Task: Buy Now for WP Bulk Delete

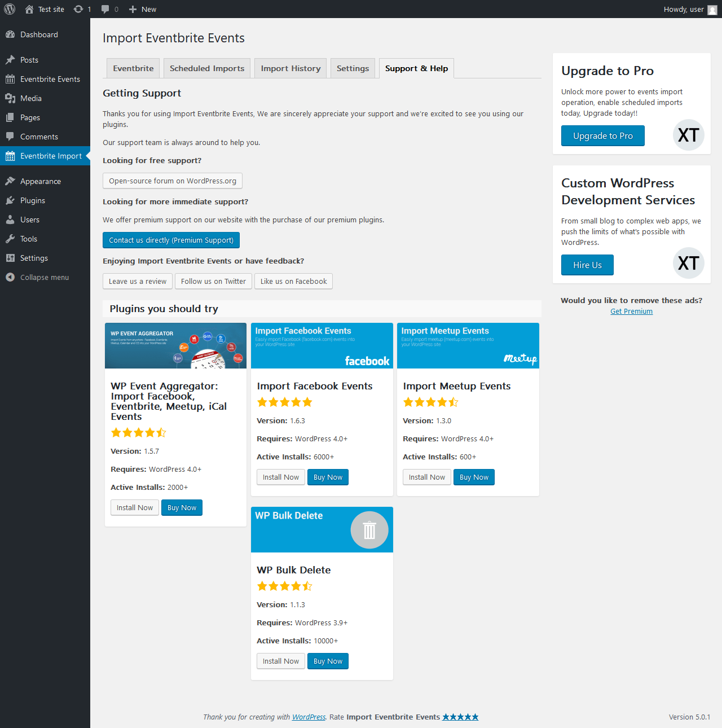Action: click(328, 661)
